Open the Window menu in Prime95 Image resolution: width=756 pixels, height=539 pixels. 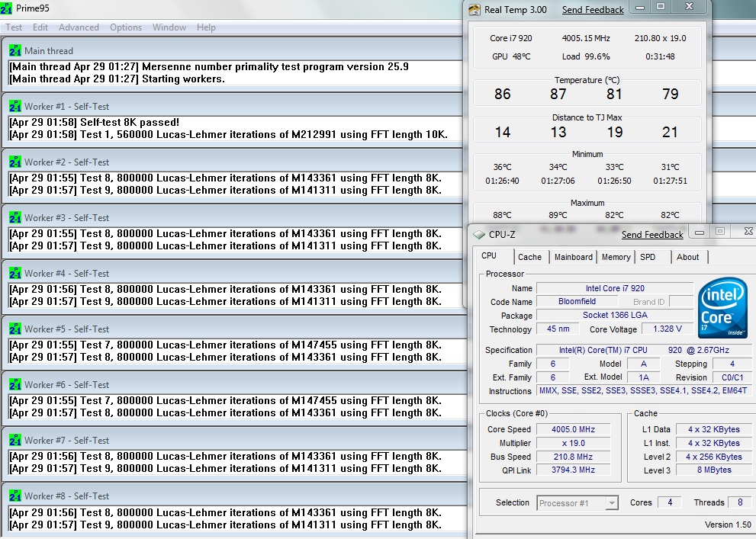(x=169, y=27)
